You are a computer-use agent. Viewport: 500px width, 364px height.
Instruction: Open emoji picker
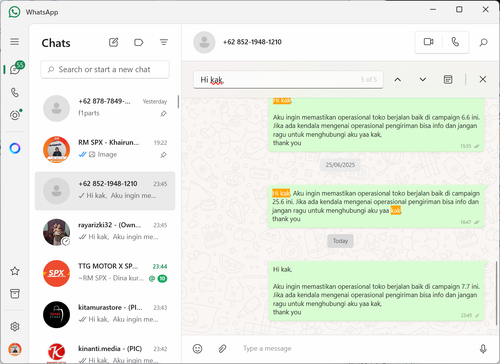198,349
